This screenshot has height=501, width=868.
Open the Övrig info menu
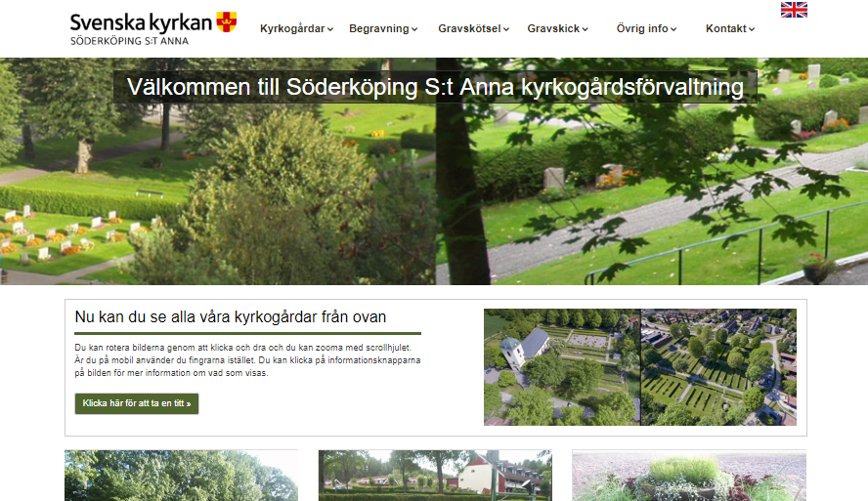tap(646, 28)
